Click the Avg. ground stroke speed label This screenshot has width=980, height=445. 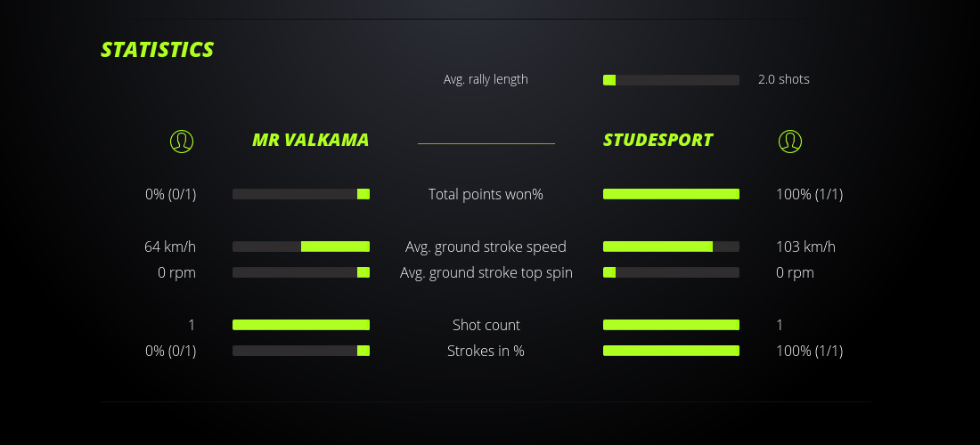point(486,247)
